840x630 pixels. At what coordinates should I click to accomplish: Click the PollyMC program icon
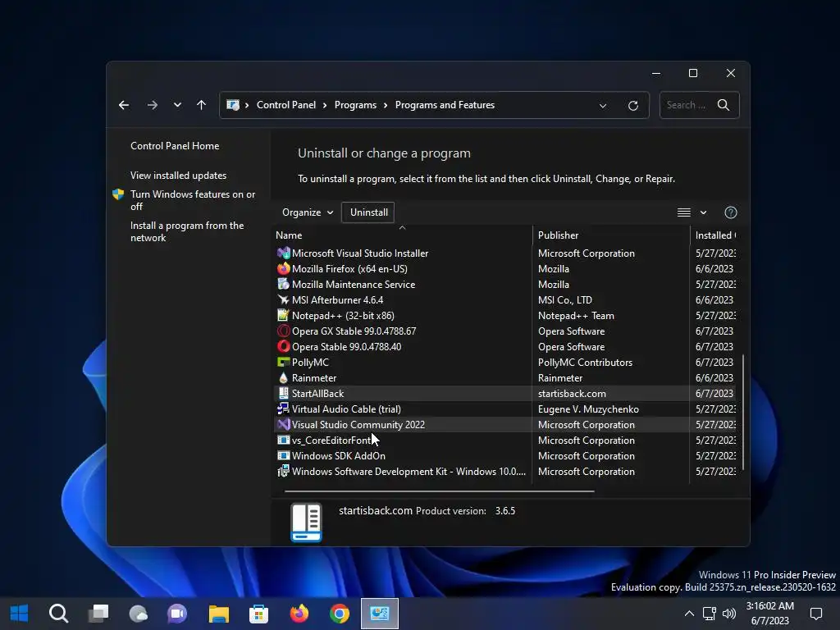[283, 362]
